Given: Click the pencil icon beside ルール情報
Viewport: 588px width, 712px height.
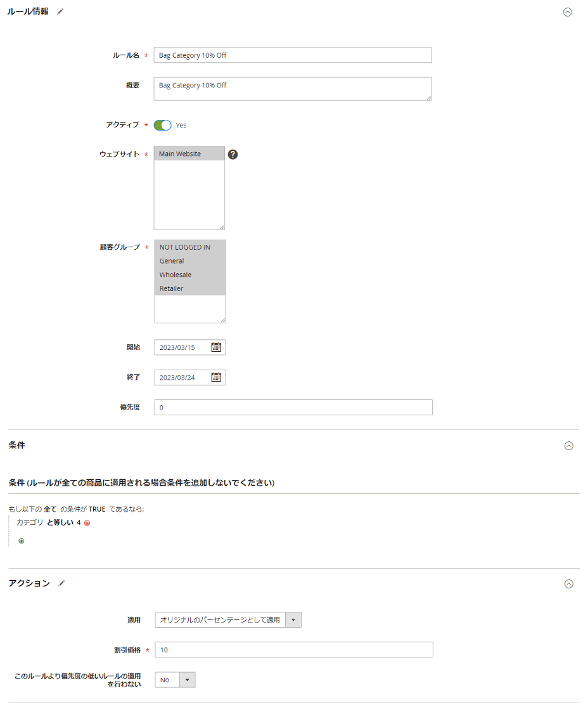Looking at the screenshot, I should click(x=61, y=11).
